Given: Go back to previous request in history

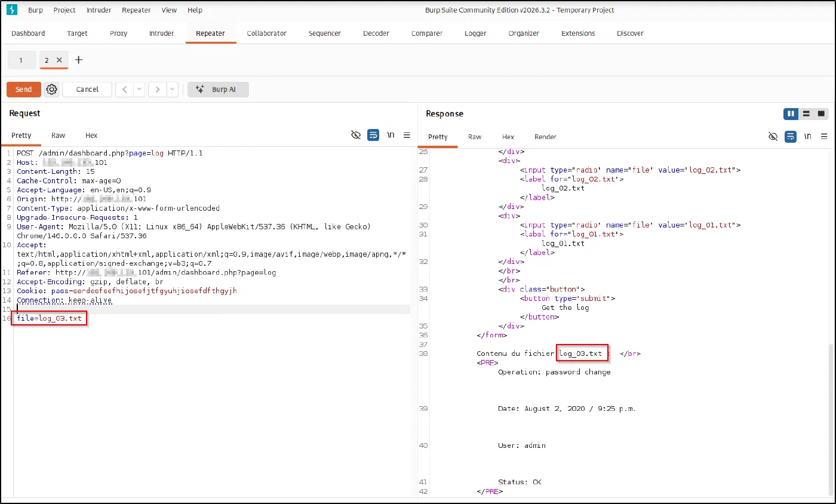Looking at the screenshot, I should click(124, 90).
